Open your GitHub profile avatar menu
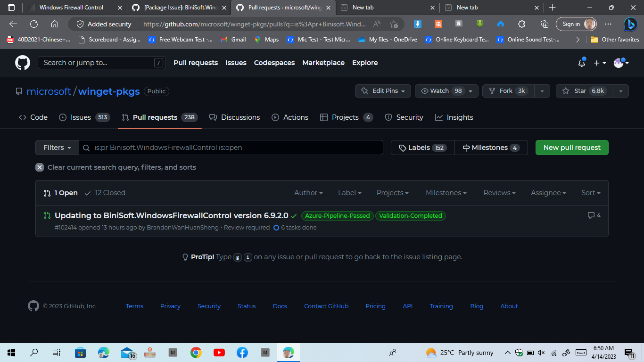The height and width of the screenshot is (362, 644). pyautogui.click(x=619, y=63)
